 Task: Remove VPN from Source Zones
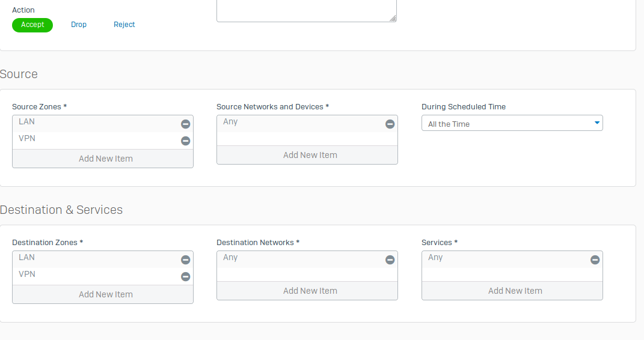point(186,141)
